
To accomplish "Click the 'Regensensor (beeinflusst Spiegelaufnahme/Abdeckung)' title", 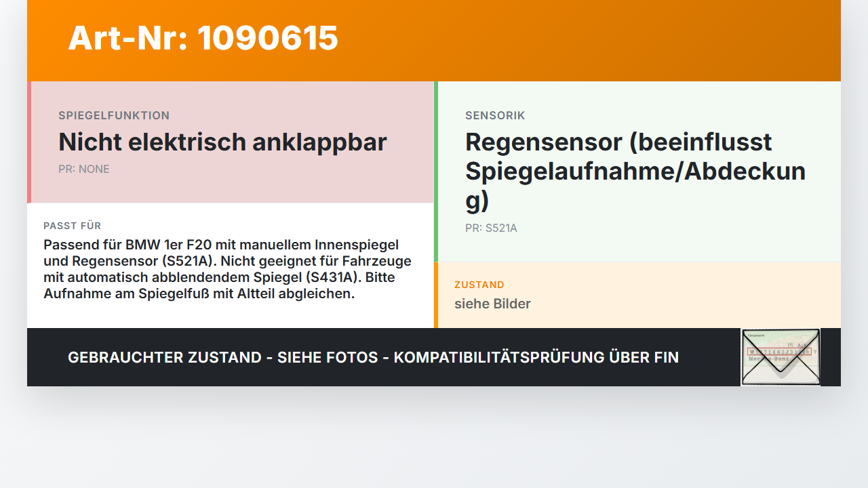I will (x=635, y=171).
